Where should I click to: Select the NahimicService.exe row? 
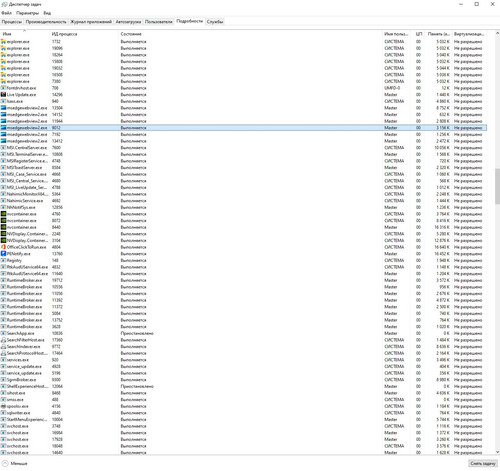(x=243, y=201)
